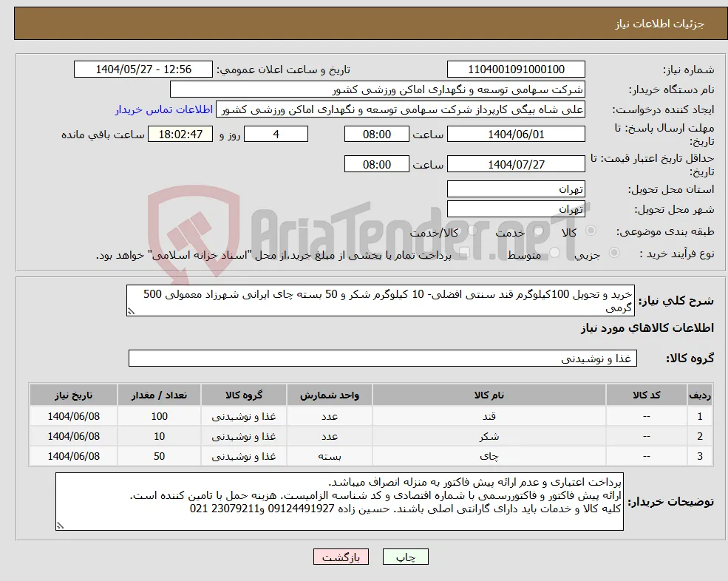Click the ردیف column header

700,395
